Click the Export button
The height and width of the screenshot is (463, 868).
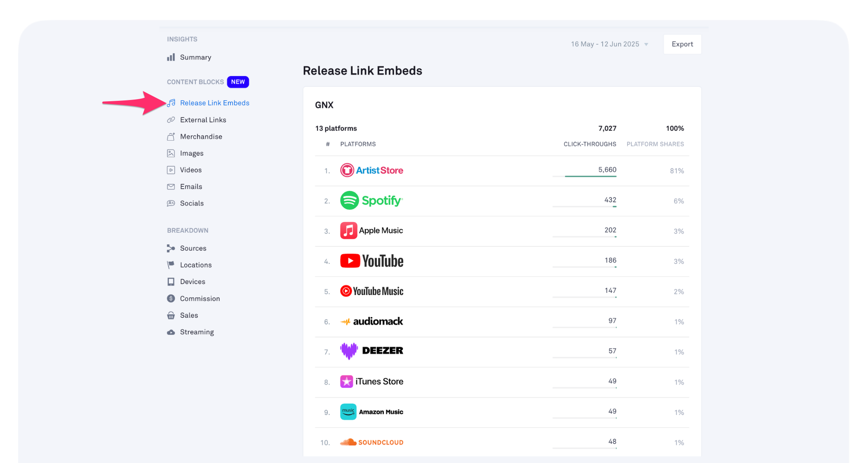point(682,44)
